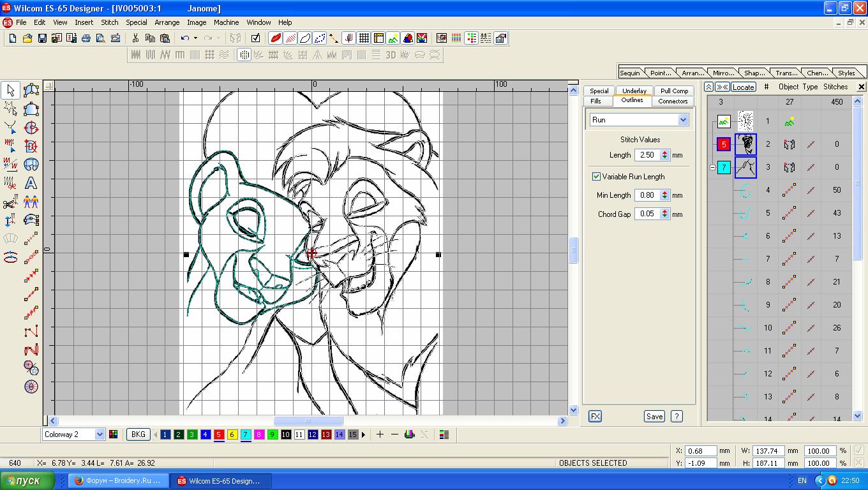Click the Save button in properties panel
This screenshot has width=868, height=490.
pos(654,416)
